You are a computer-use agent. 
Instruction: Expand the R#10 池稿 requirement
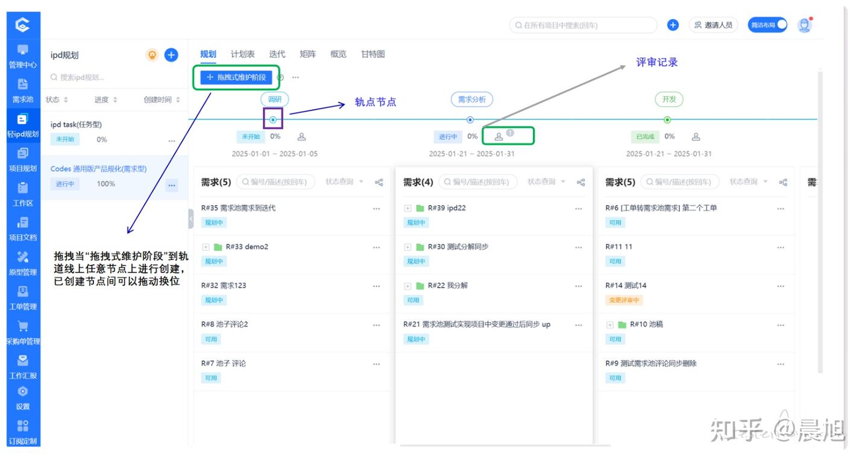(x=609, y=325)
